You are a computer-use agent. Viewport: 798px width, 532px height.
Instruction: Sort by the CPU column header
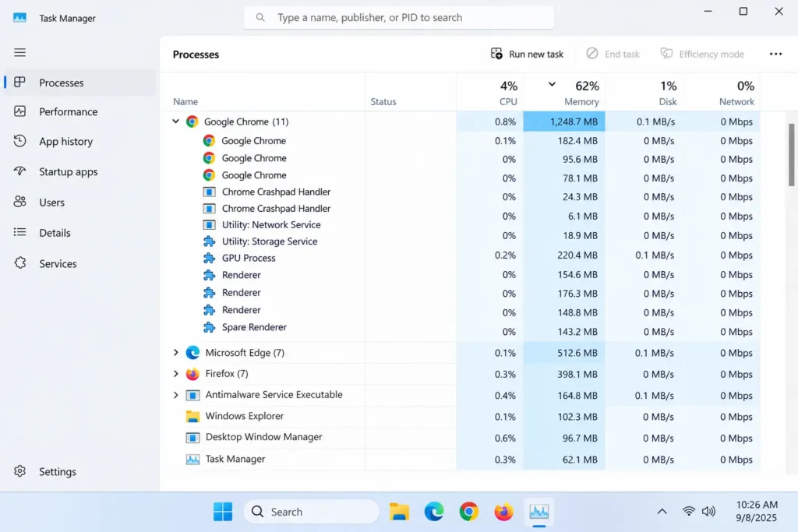(490, 92)
